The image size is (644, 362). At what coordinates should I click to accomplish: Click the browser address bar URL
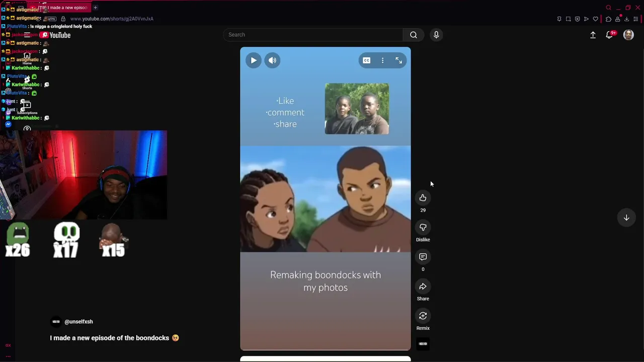click(112, 19)
